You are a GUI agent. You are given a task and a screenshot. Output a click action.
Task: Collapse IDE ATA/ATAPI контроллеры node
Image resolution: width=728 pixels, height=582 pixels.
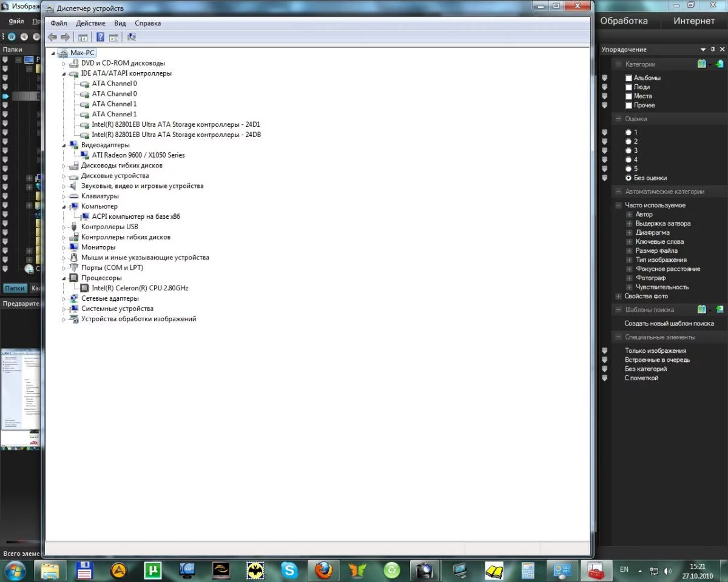64,73
